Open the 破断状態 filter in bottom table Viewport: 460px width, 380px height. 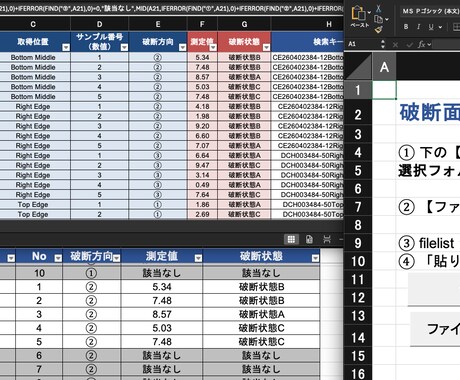(x=315, y=258)
